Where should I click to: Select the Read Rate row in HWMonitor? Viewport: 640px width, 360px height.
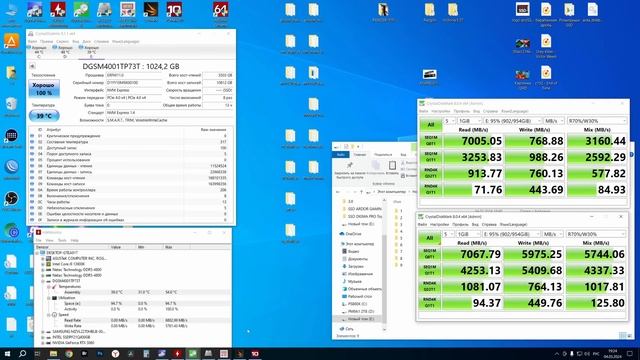(133, 320)
